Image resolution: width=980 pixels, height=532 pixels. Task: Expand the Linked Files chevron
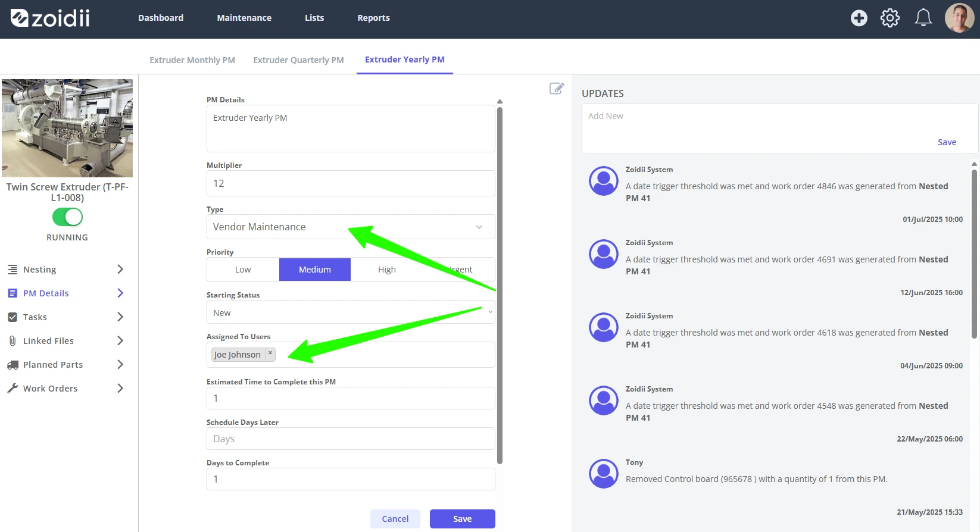coord(120,341)
